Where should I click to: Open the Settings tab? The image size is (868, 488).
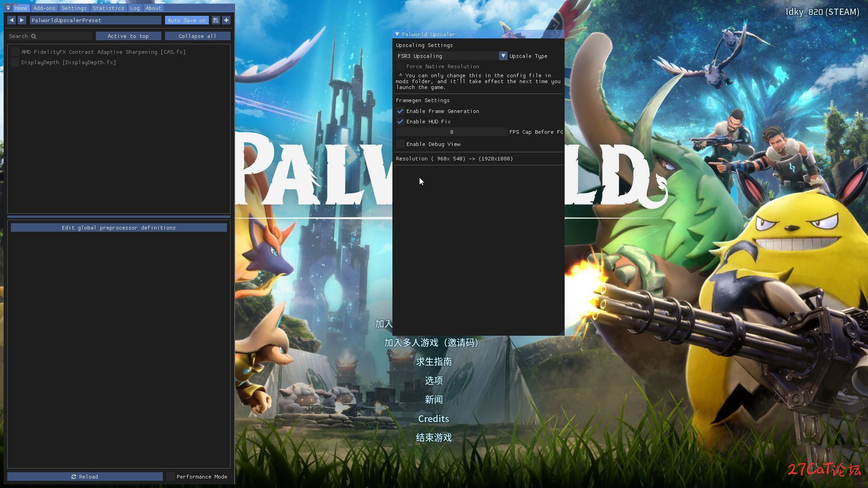74,8
